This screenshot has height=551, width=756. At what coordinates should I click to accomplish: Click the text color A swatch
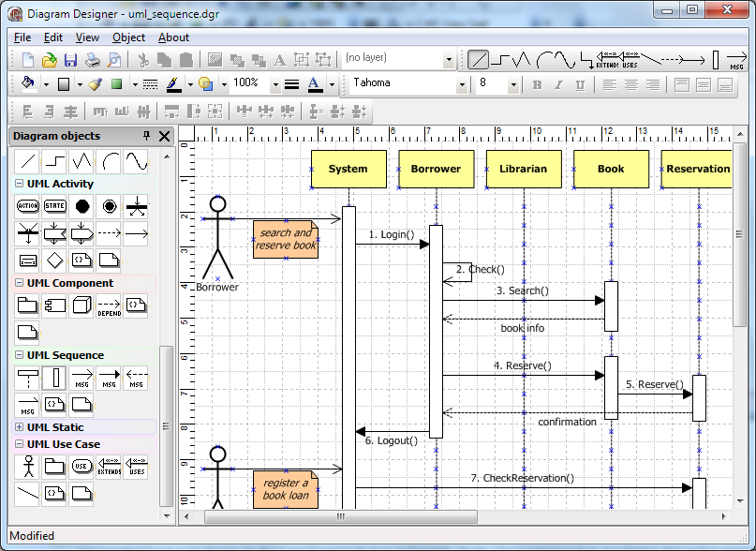314,84
